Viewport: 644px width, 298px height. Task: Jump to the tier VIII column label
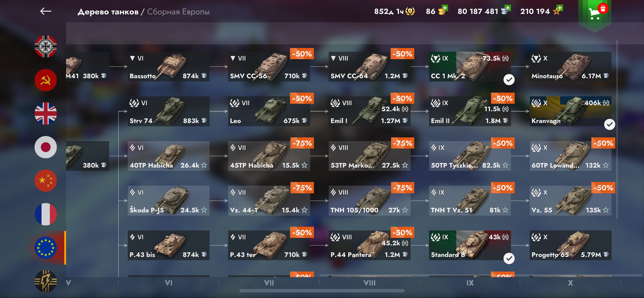[x=369, y=283]
